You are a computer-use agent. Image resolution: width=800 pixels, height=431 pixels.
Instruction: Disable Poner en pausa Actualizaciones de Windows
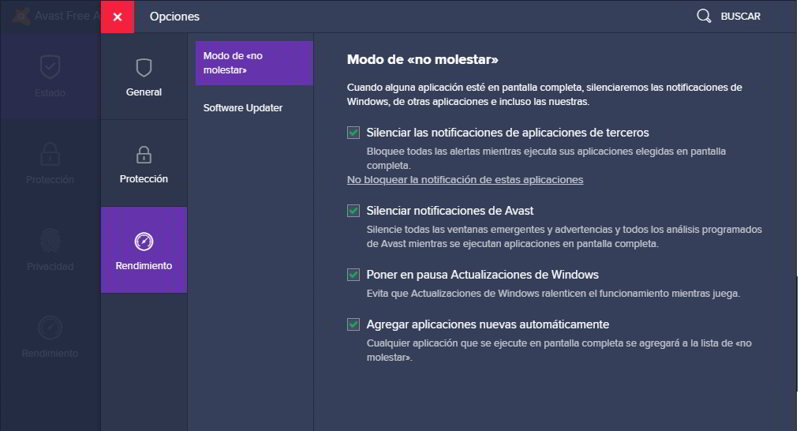353,274
